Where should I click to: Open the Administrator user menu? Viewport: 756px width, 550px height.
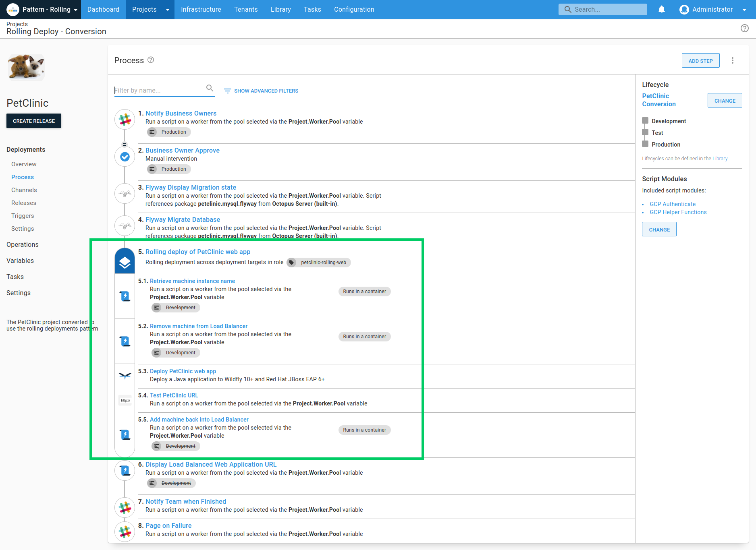point(712,9)
